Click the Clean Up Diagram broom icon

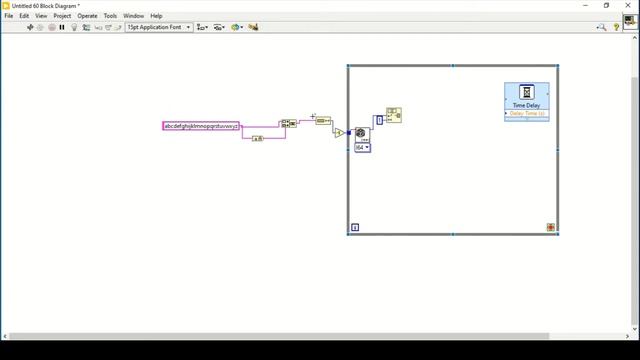click(x=253, y=27)
